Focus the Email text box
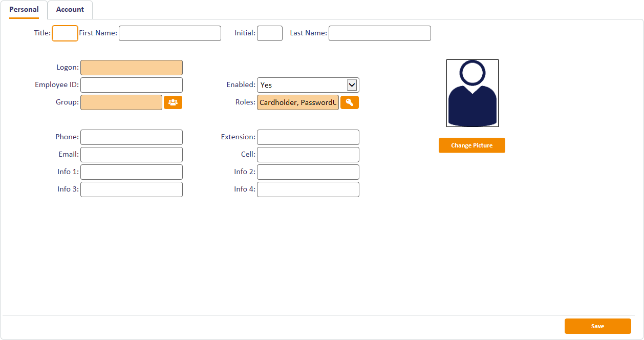Screen dimensions: 644x340 click(x=131, y=155)
